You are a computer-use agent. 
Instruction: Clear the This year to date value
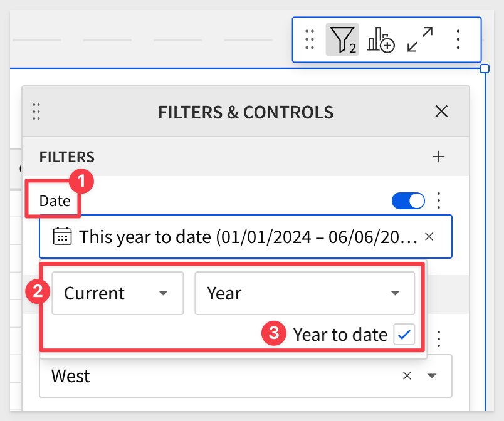coord(429,237)
